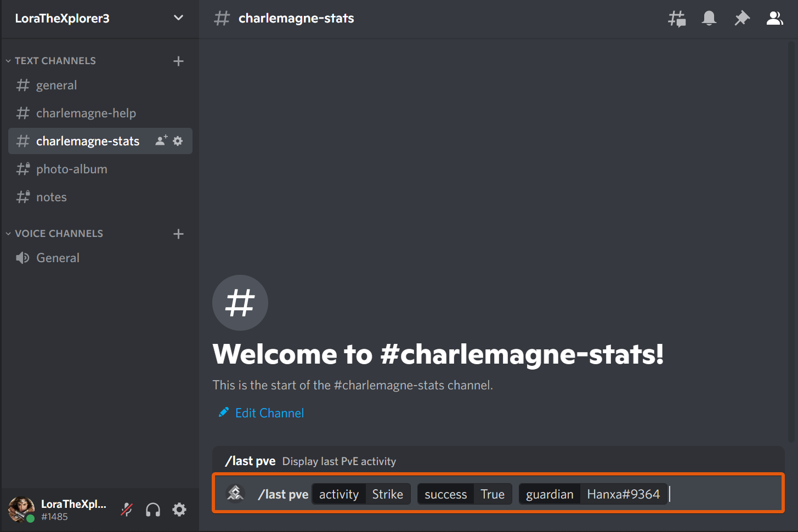
Task: Open the Threads icon in header
Action: 677,19
